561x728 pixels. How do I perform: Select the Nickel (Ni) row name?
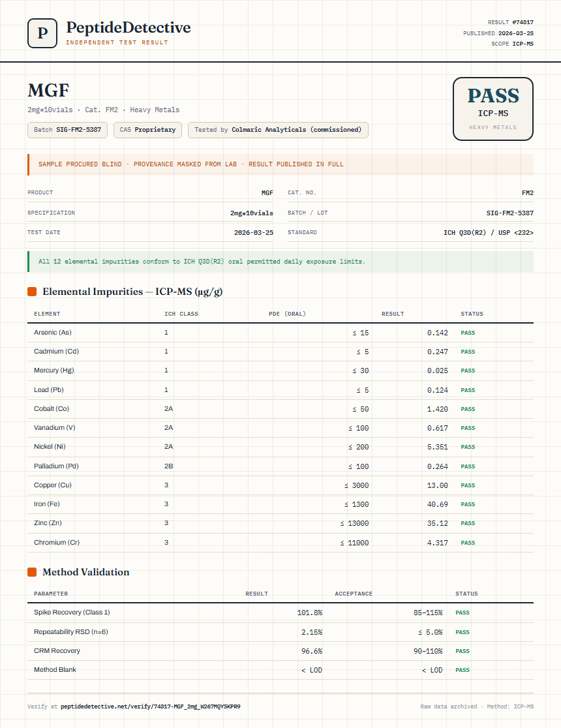[50, 447]
